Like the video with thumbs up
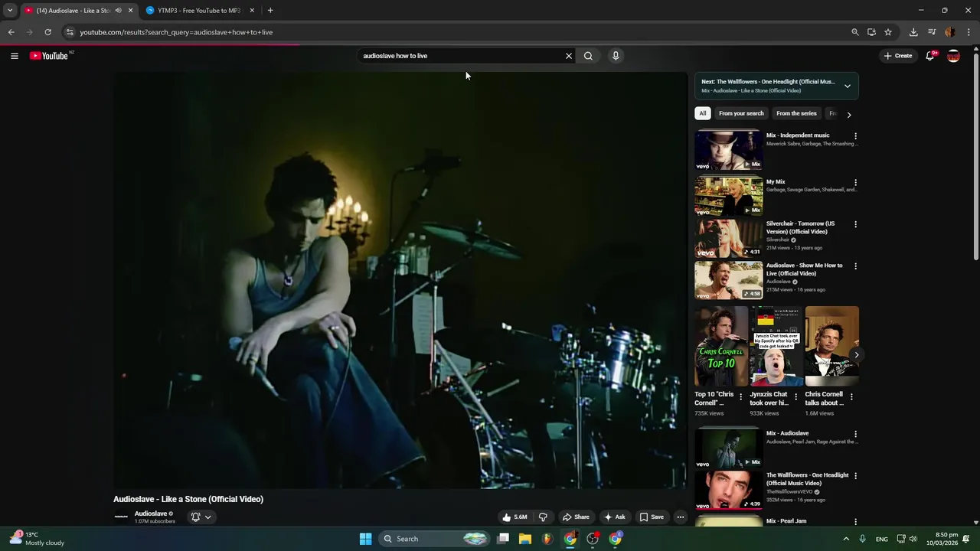The image size is (980, 551). pos(514,517)
